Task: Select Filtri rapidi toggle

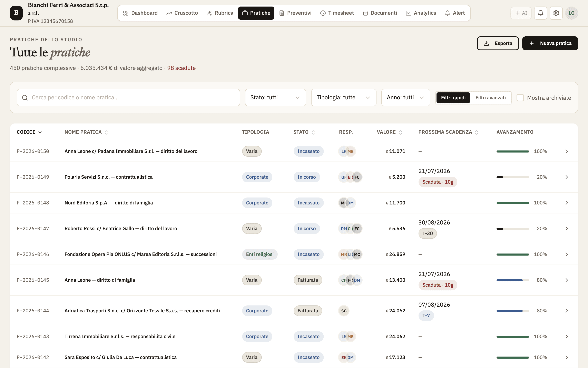Action: (453, 98)
